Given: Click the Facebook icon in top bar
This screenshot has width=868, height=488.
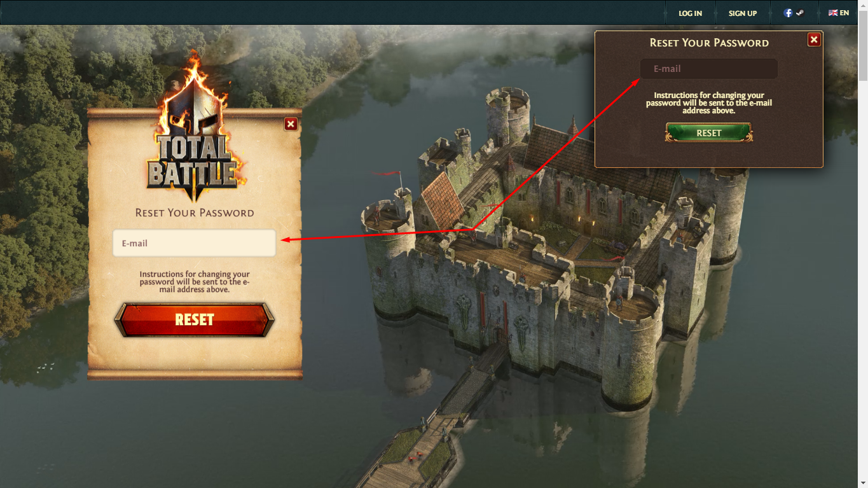Looking at the screenshot, I should click(x=788, y=13).
